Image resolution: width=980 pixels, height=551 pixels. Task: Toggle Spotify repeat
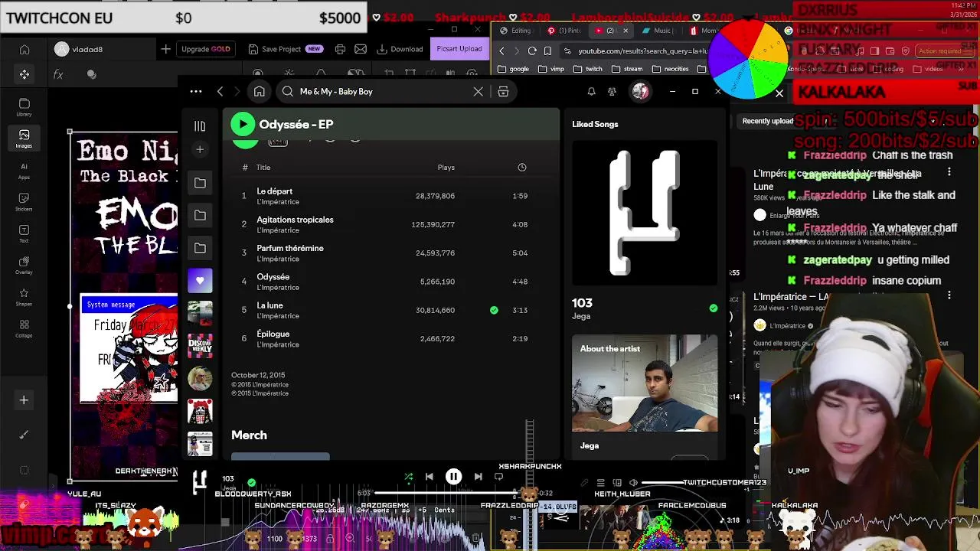[498, 477]
